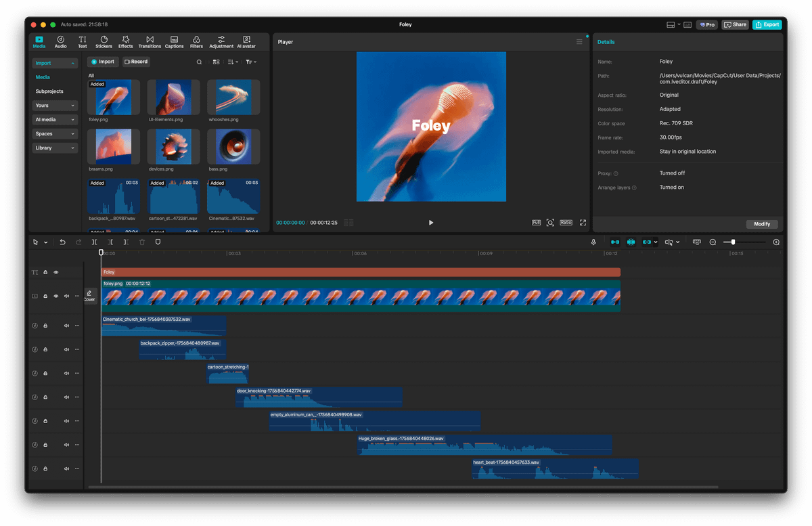Click the timeline zoom-out magnifier icon
The image size is (812, 526).
tap(713, 242)
